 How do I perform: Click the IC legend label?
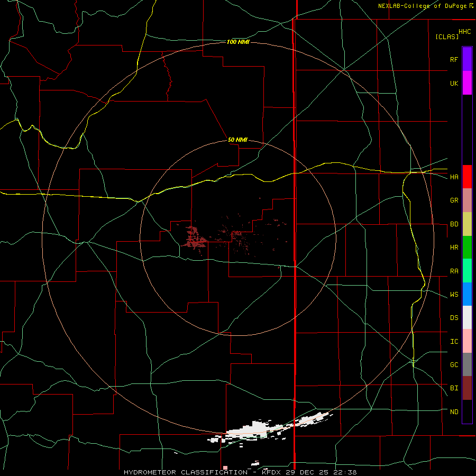454,342
